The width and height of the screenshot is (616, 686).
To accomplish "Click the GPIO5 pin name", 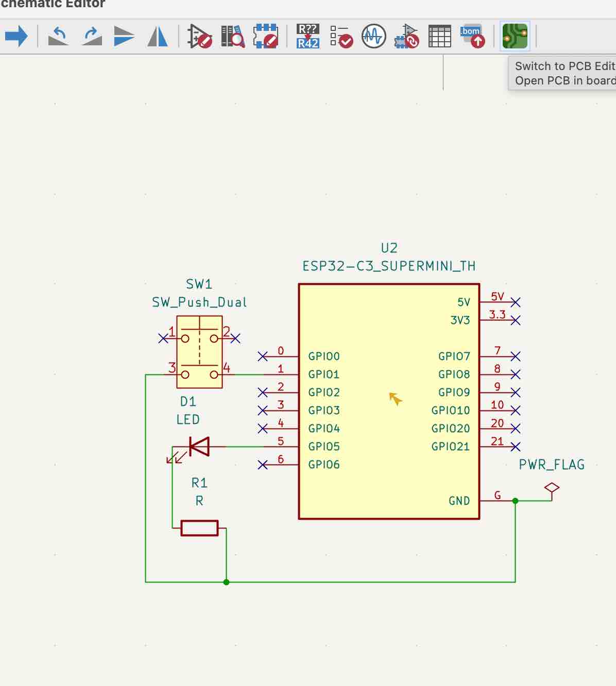I will 324,447.
